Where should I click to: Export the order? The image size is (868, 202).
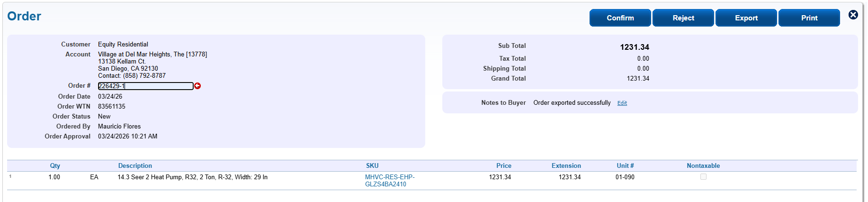coord(746,18)
